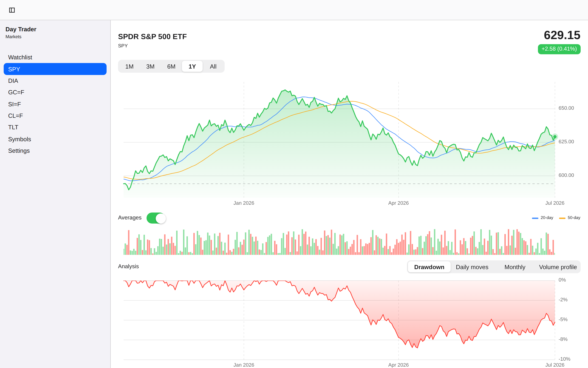Click the Markets subtitle in sidebar
This screenshot has width=588, height=368.
coord(13,37)
